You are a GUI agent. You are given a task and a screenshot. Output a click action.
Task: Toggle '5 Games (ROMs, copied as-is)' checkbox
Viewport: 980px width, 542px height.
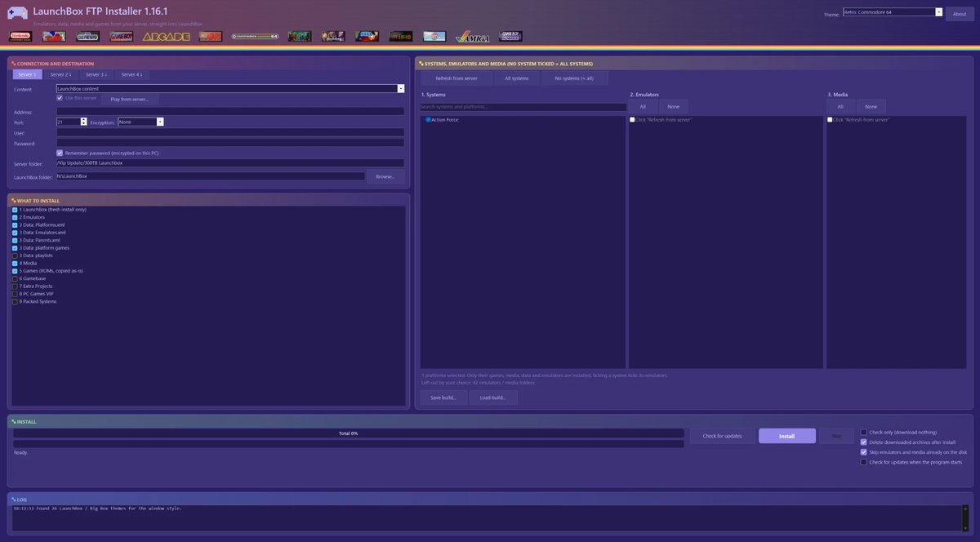15,271
